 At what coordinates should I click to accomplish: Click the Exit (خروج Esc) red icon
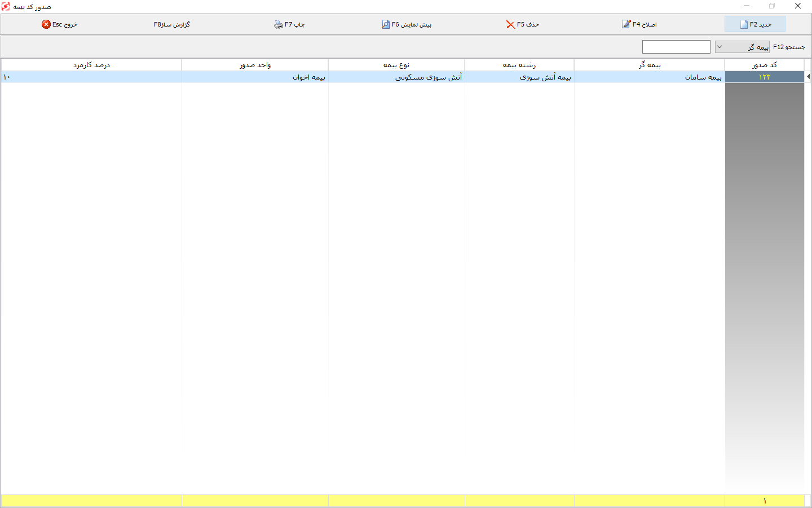[x=46, y=24]
